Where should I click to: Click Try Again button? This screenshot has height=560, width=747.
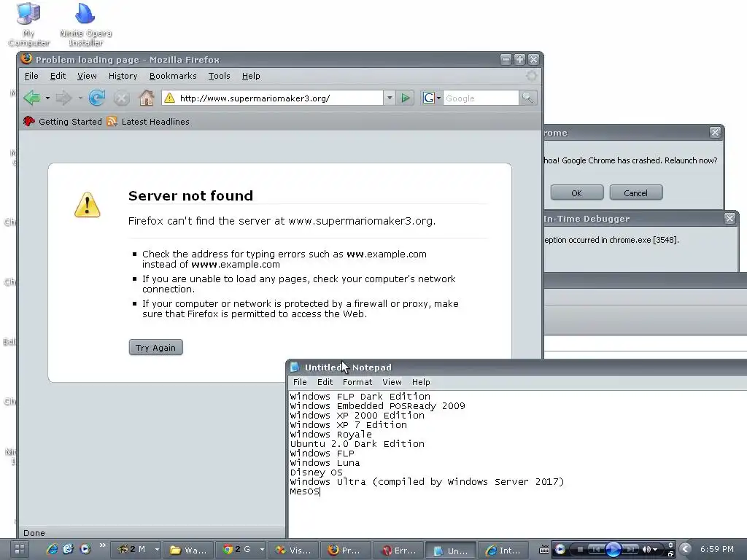156,347
